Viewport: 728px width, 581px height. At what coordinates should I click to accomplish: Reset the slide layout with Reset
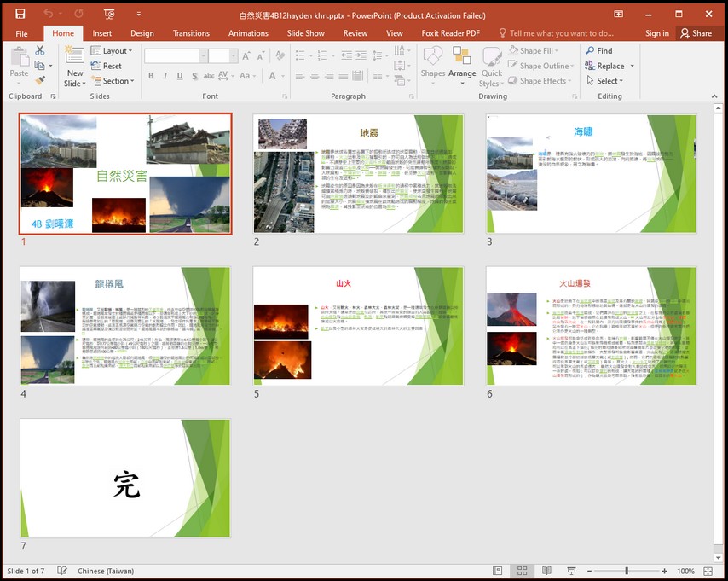point(107,66)
